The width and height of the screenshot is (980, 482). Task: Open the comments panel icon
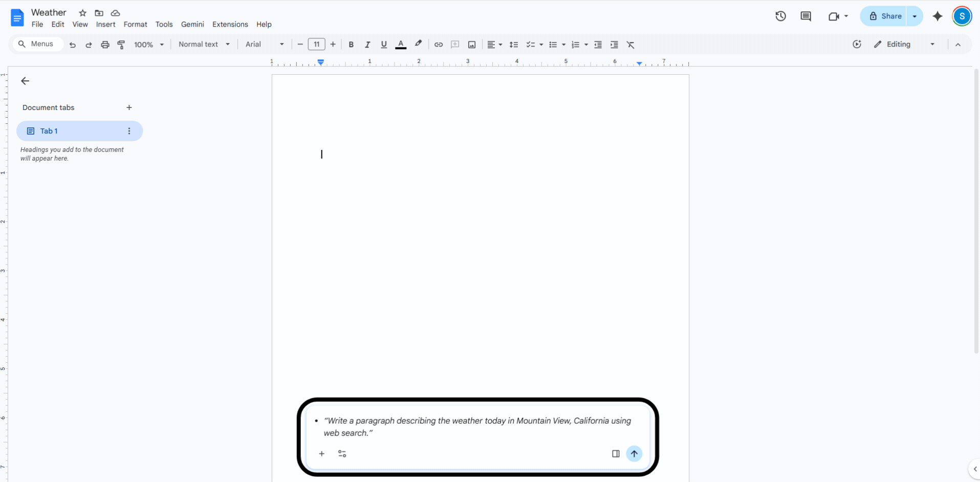[x=805, y=16]
